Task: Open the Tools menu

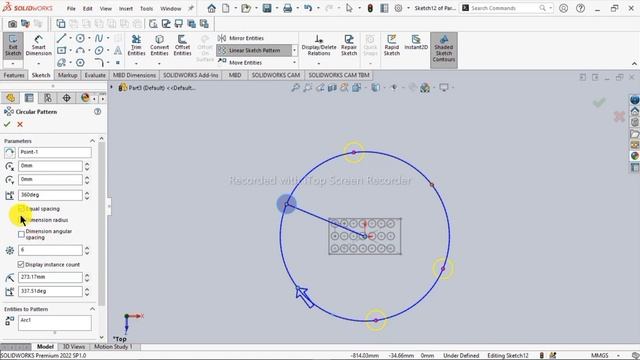Action: (147, 8)
